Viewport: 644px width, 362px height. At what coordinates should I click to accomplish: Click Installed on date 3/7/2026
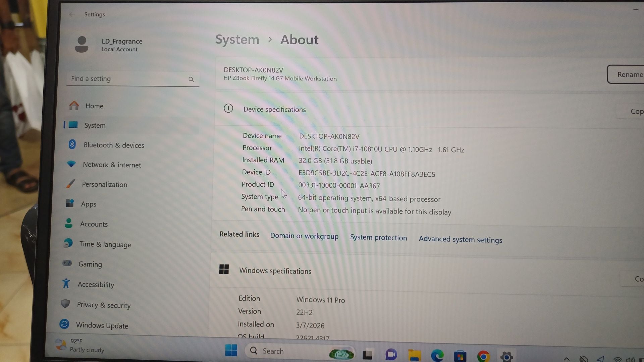pos(310,325)
